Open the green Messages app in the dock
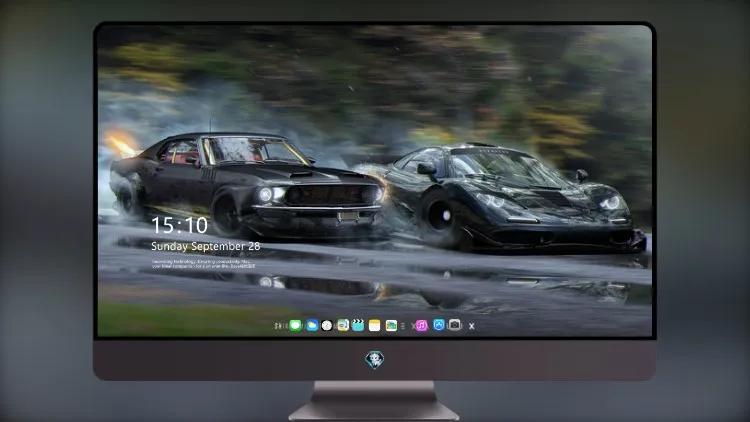750x422 pixels. (x=296, y=326)
